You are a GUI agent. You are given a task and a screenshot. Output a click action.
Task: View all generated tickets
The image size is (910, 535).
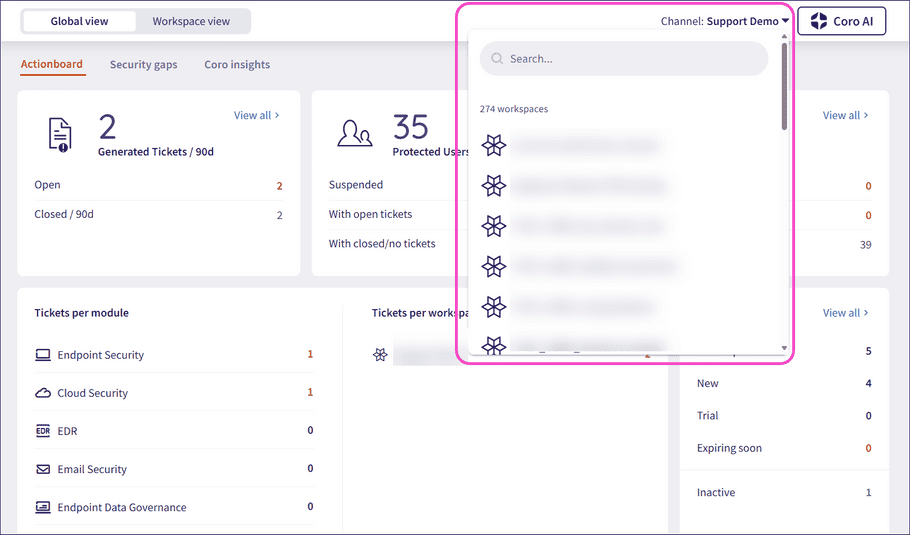(x=257, y=115)
